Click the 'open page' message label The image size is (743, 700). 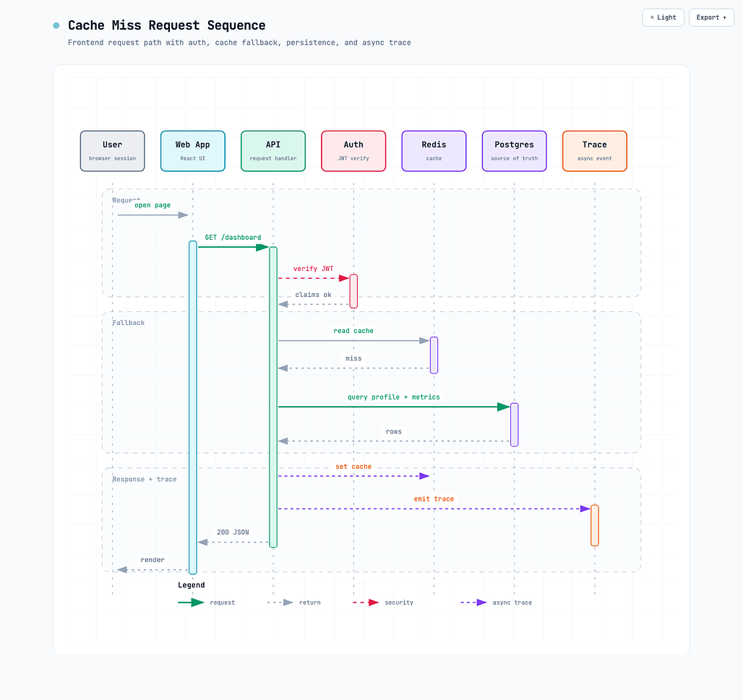(x=153, y=205)
